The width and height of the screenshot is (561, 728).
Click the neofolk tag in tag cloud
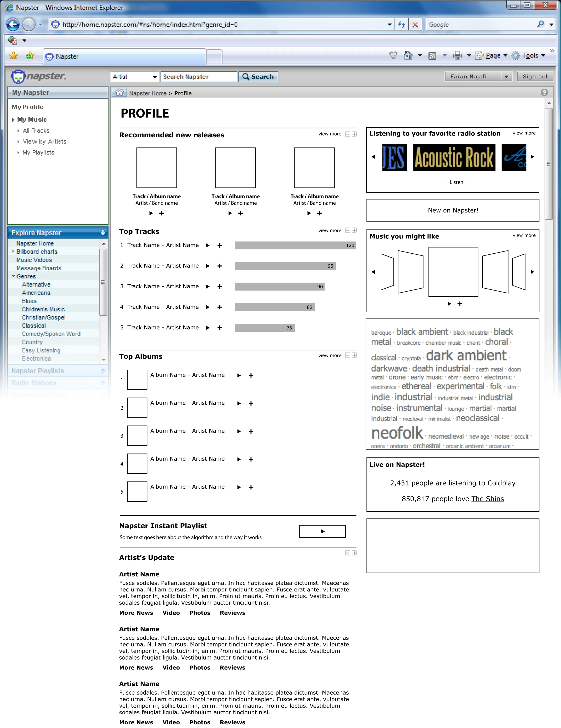click(397, 433)
